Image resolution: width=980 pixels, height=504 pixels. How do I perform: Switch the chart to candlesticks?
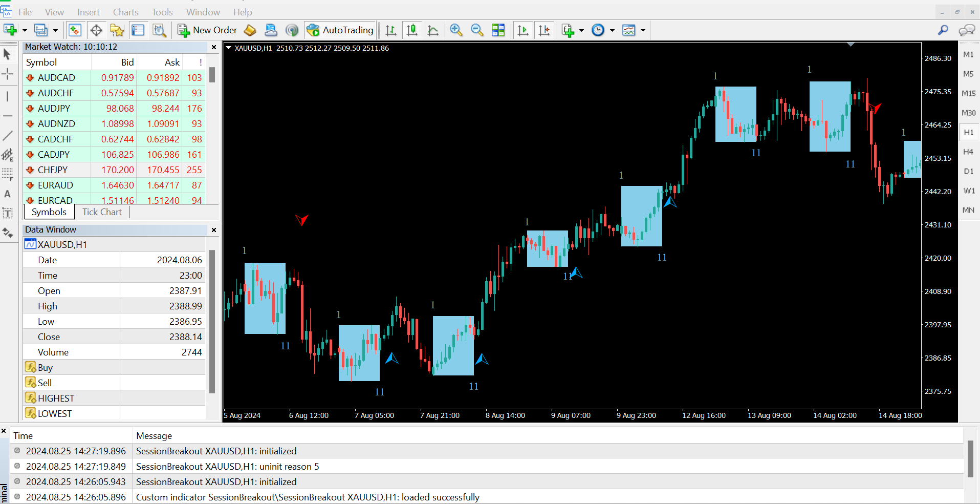(412, 30)
